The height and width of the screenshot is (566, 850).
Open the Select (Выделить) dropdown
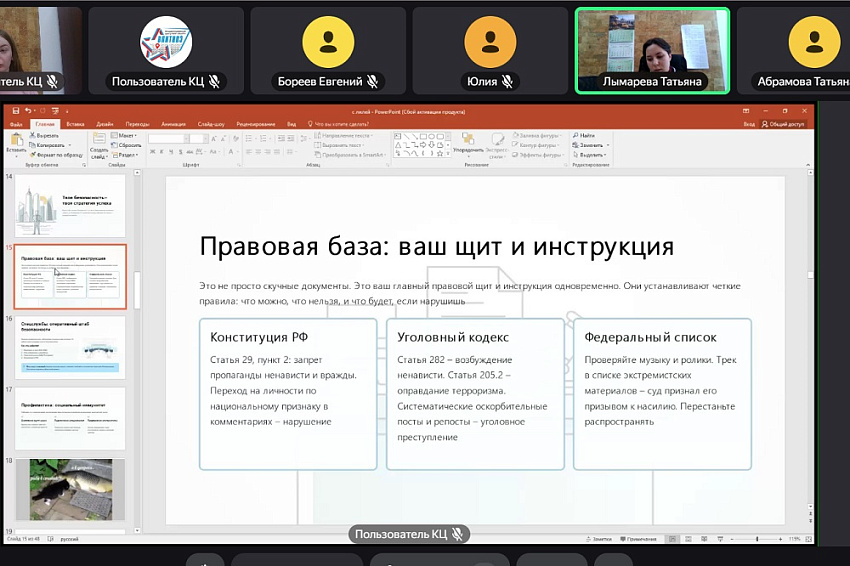point(590,155)
